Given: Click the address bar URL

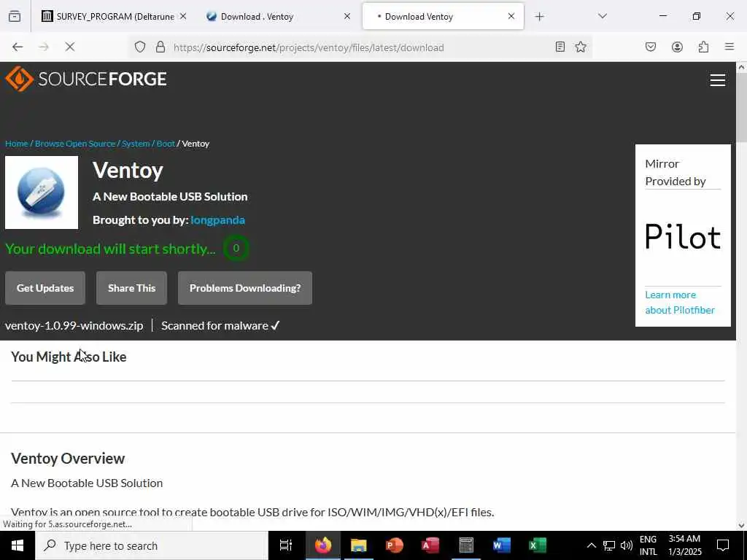Looking at the screenshot, I should 309,47.
